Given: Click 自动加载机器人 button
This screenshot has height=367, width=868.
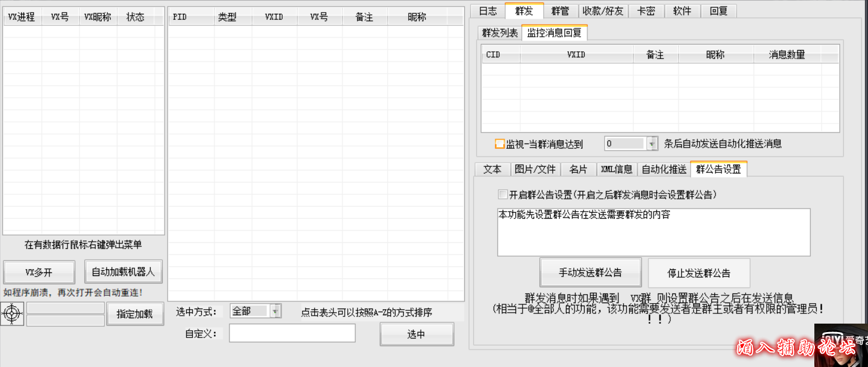Looking at the screenshot, I should click(x=123, y=271).
